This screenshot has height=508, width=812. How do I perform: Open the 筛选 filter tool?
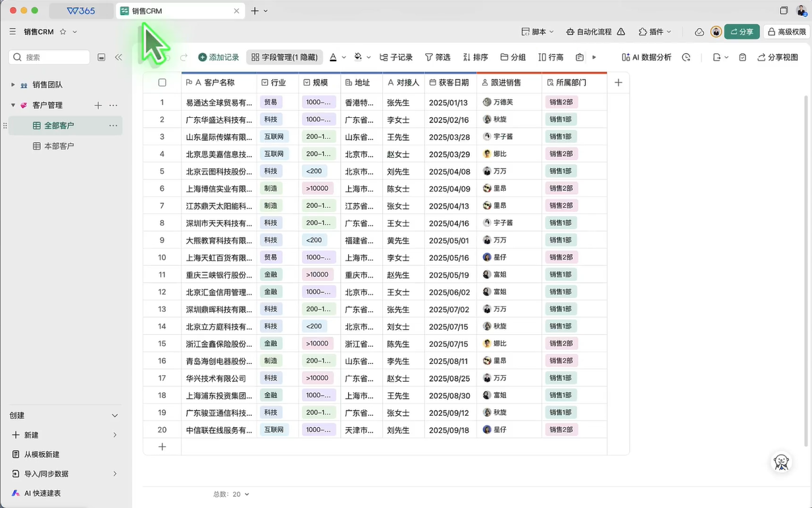tap(438, 57)
